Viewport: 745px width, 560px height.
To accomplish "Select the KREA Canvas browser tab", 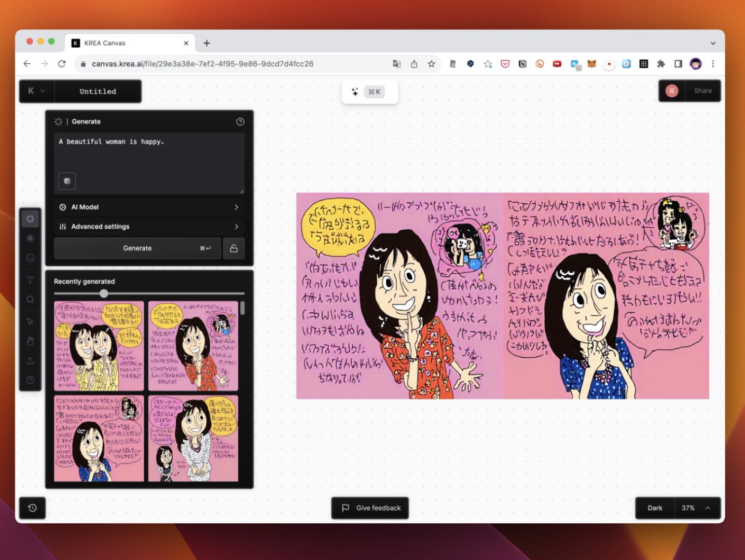I will pos(130,43).
